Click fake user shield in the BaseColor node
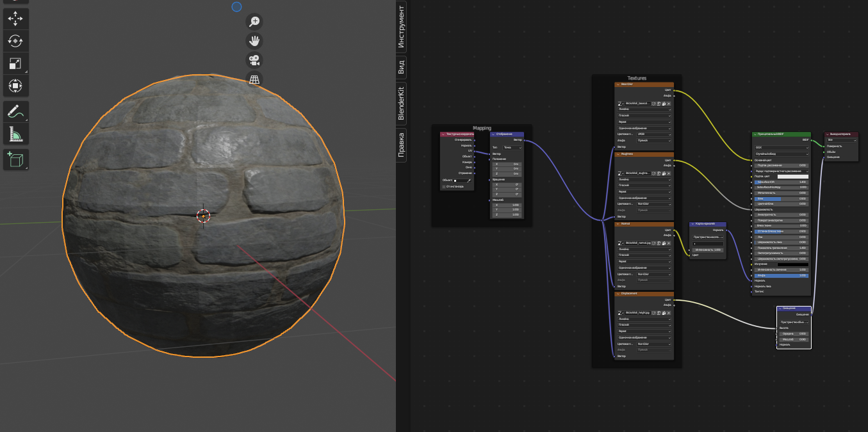868x432 pixels. tap(653, 104)
